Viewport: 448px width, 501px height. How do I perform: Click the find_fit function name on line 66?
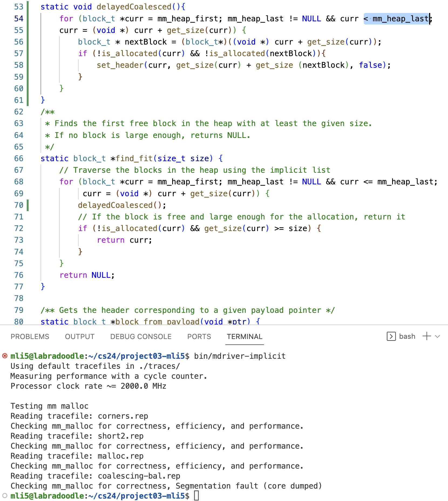pos(134,158)
